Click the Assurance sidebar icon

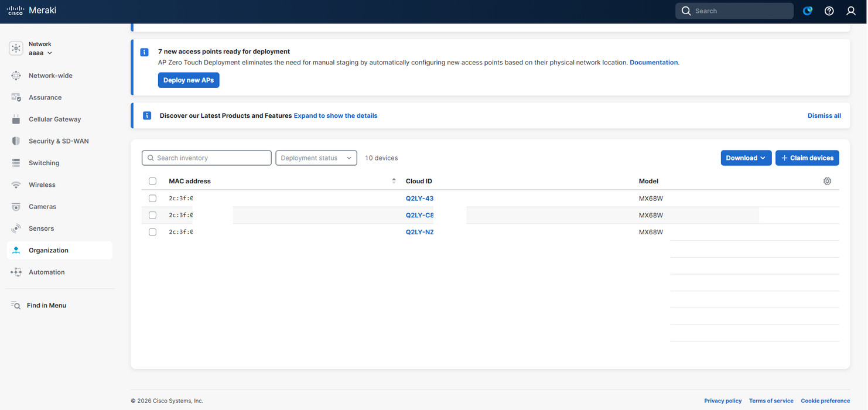coord(16,97)
